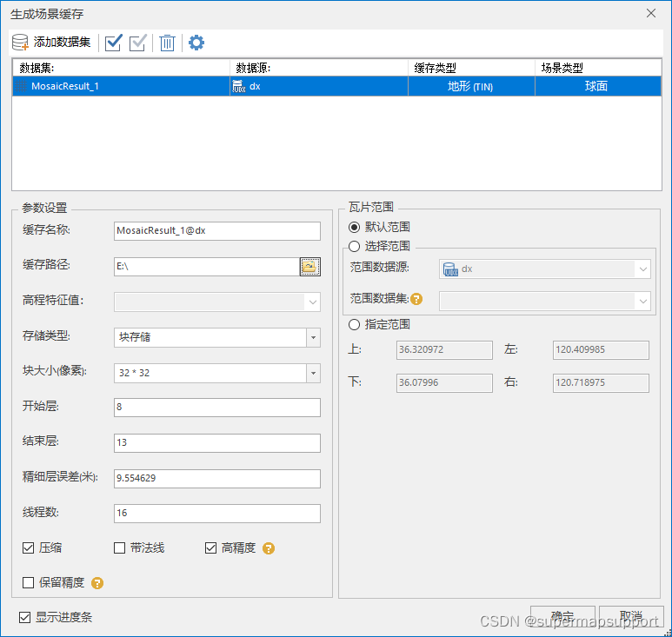Click the 结束层 input field
The image size is (672, 637).
pos(217,443)
